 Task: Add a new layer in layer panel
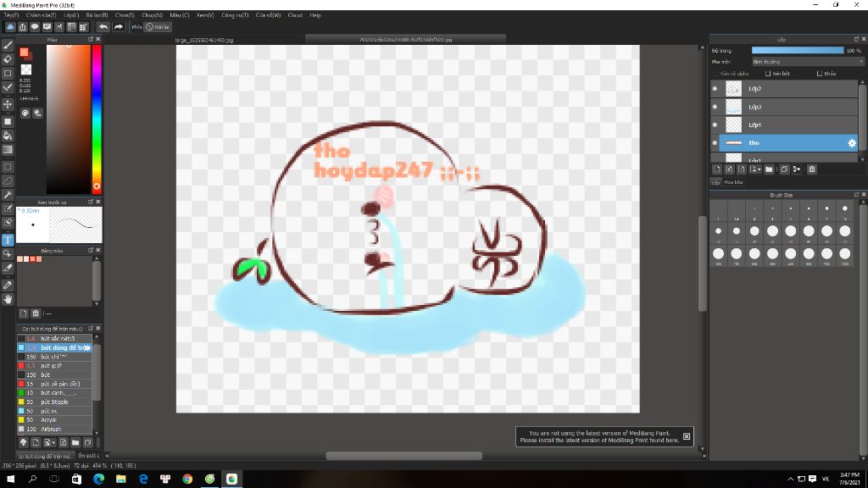pyautogui.click(x=717, y=169)
